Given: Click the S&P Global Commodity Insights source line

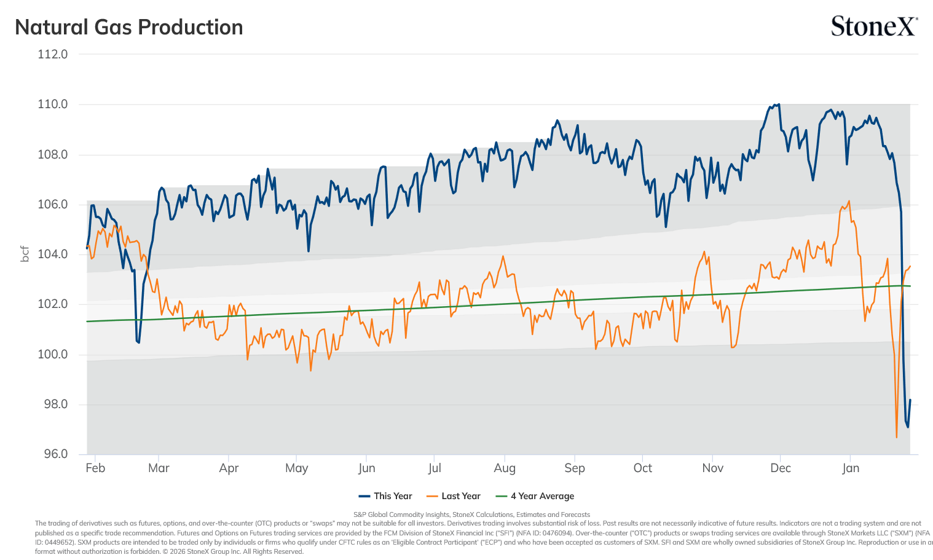Looking at the screenshot, I should 471,515.
